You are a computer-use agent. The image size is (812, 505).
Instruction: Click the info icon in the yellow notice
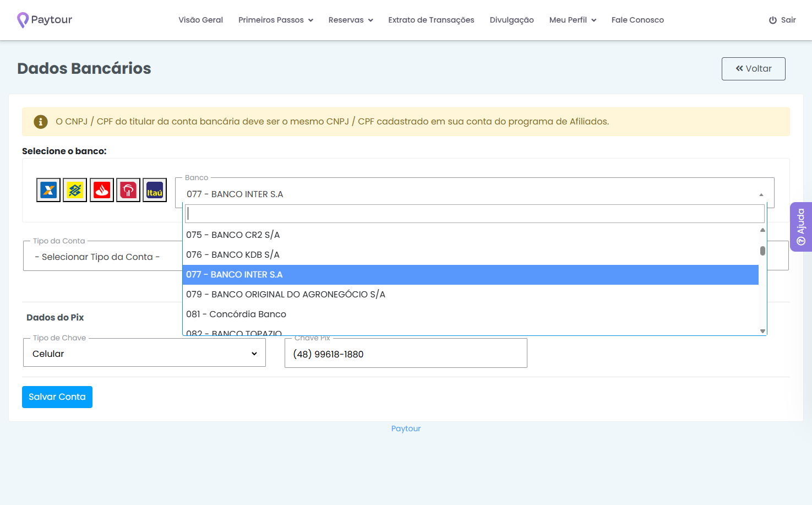click(41, 122)
